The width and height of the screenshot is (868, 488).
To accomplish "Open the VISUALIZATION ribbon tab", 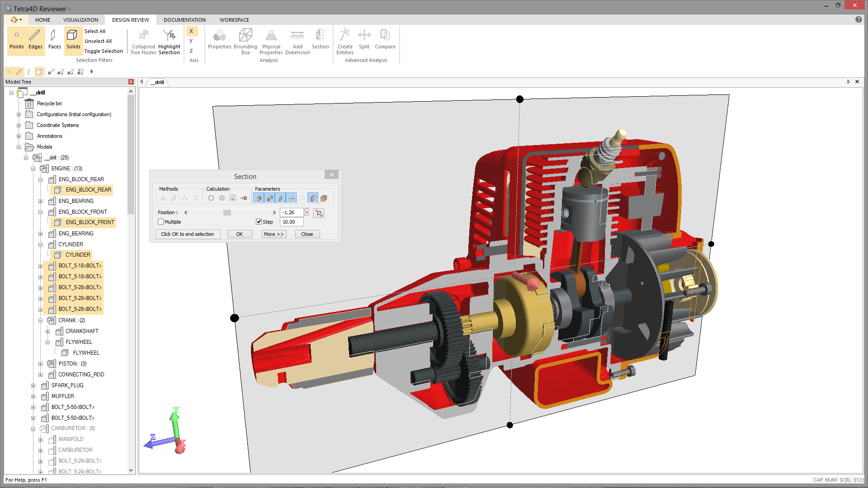I will click(80, 20).
